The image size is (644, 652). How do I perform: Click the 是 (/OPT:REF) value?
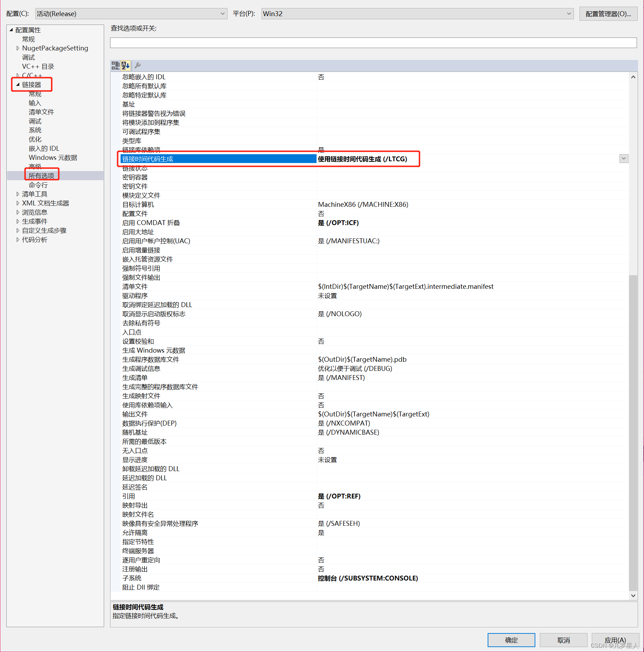point(339,496)
